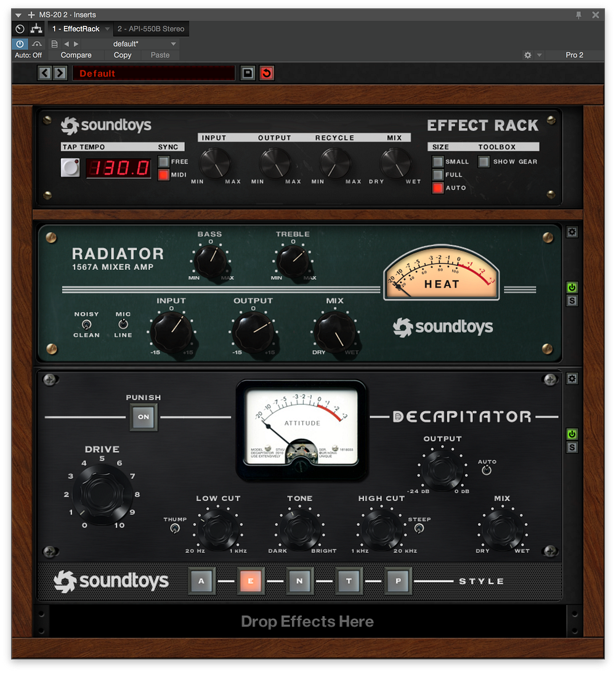Pin the Inserts window
The image size is (616, 673).
click(578, 15)
